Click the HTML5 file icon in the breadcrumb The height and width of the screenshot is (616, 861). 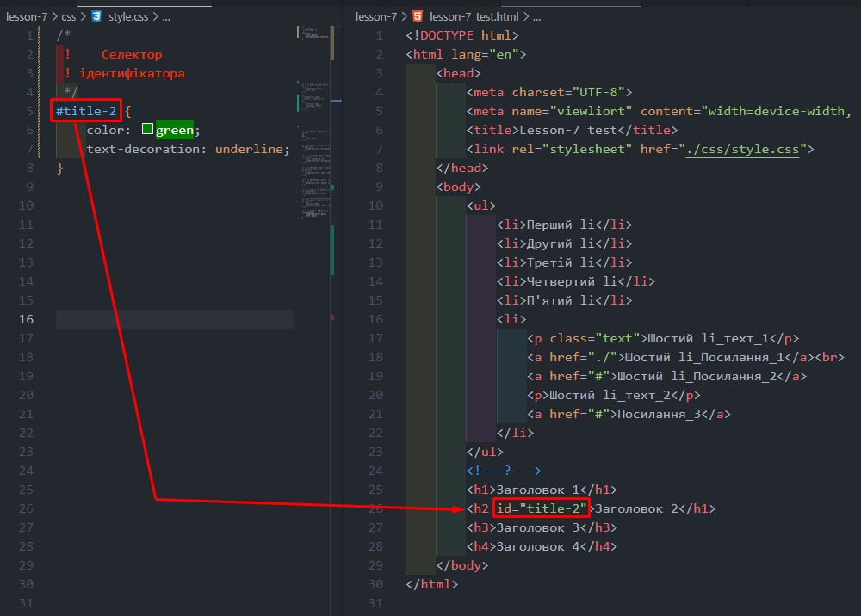(418, 16)
